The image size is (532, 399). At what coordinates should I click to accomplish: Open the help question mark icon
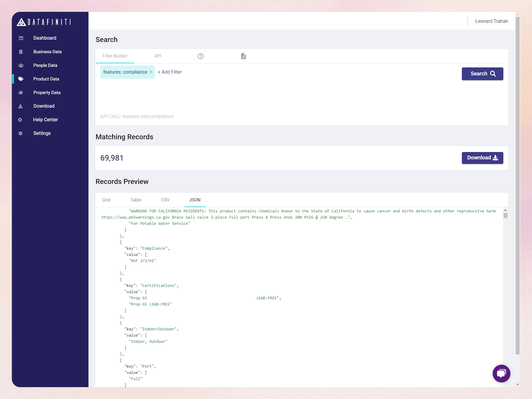point(200,56)
